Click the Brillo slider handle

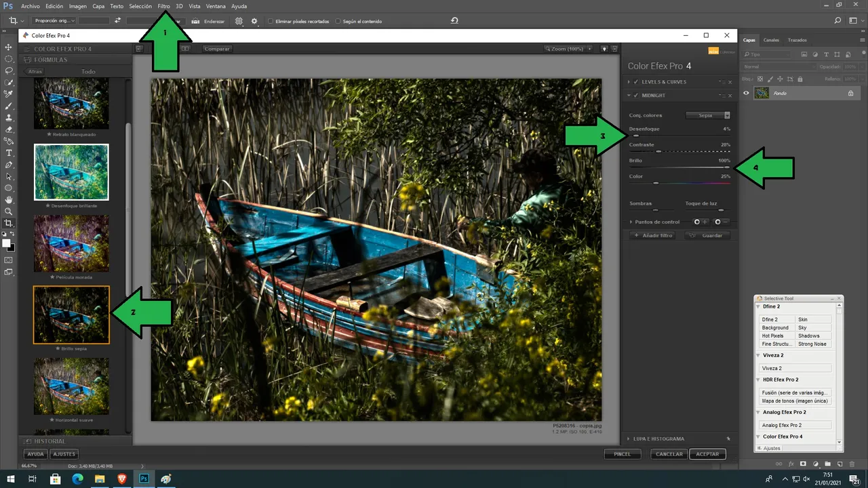(x=726, y=167)
